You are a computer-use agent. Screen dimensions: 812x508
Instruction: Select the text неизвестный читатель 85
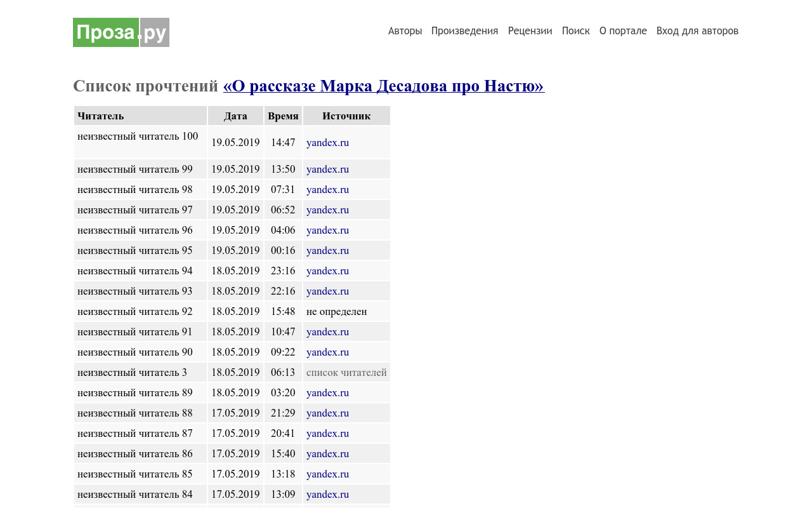[x=135, y=474]
